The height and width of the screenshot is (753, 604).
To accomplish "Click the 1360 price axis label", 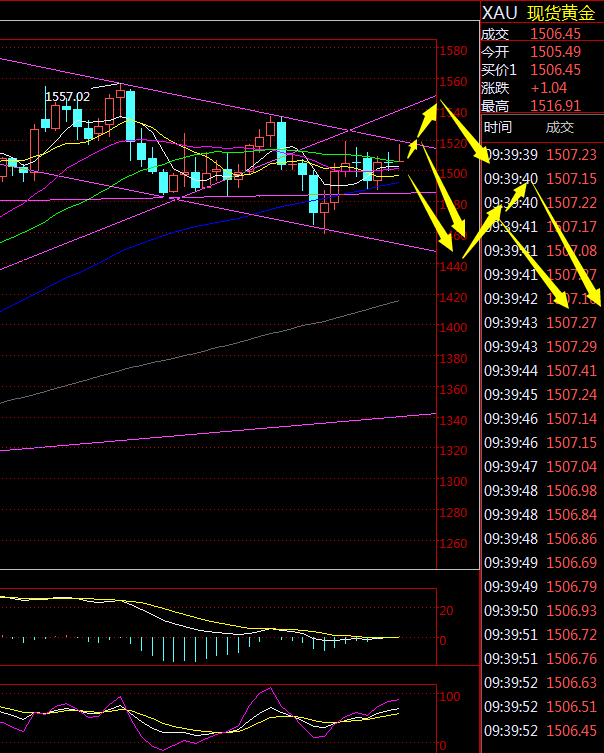I will click(453, 389).
